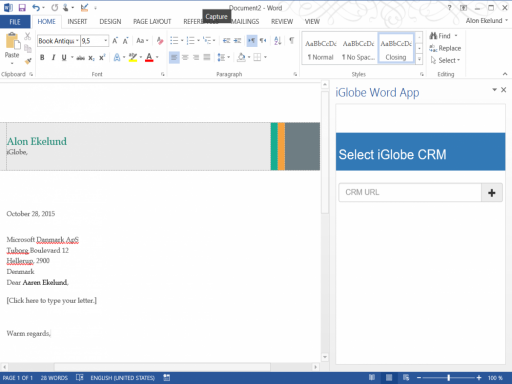Click the 100 % zoom level

pyautogui.click(x=495, y=378)
